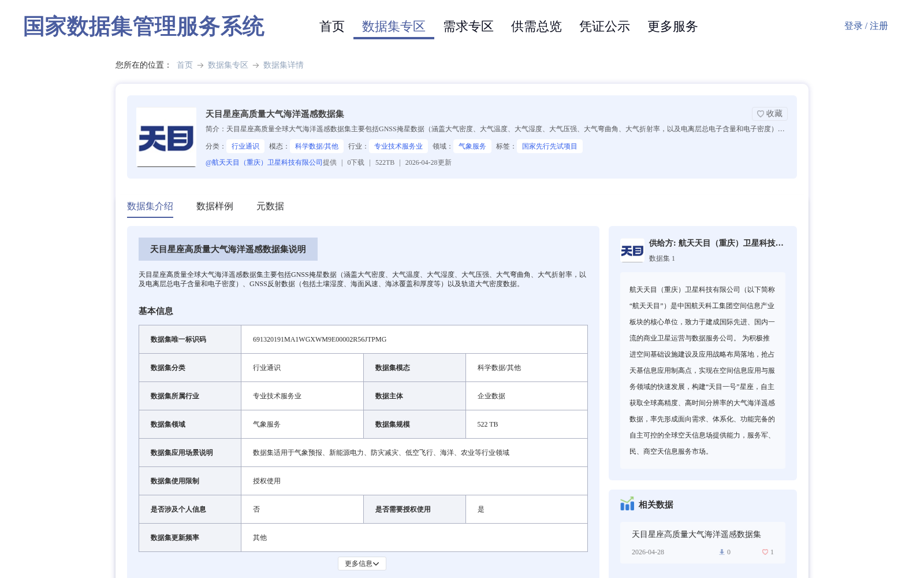
Task: Click the 气象服务 domain tag
Action: pos(472,146)
